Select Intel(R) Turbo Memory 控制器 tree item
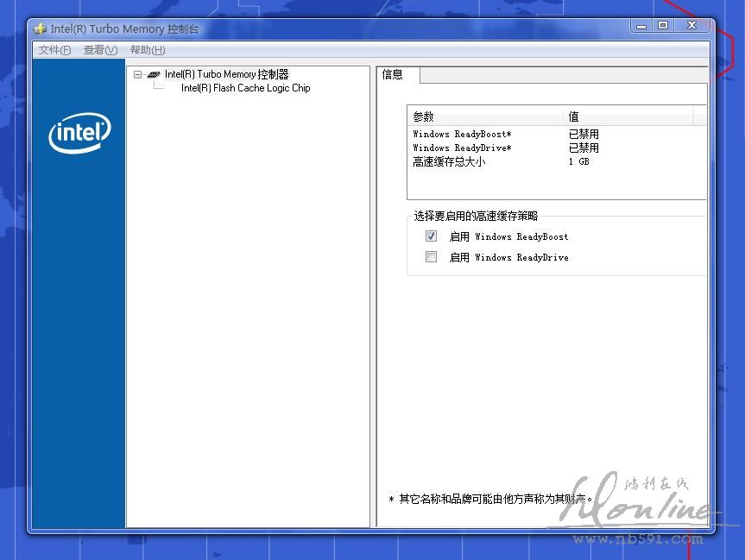 pos(227,74)
